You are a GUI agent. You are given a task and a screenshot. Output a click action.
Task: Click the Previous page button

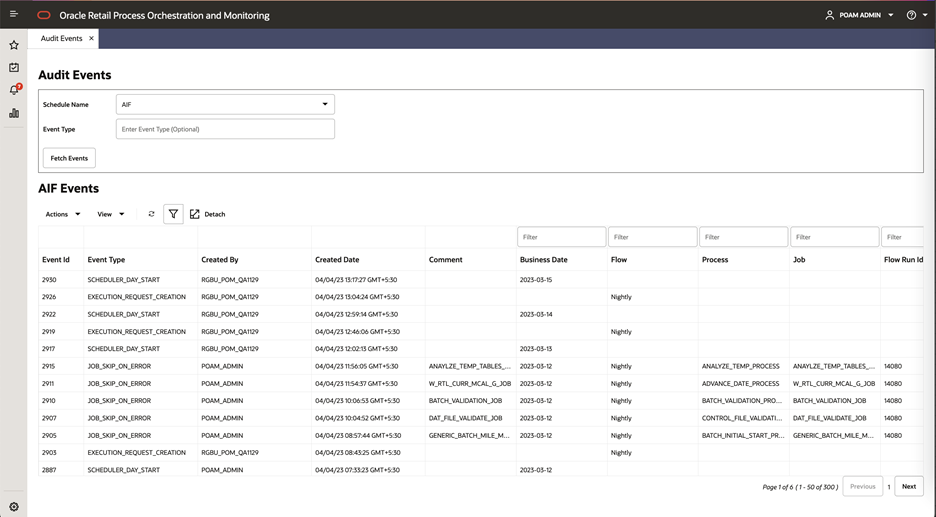click(x=863, y=487)
